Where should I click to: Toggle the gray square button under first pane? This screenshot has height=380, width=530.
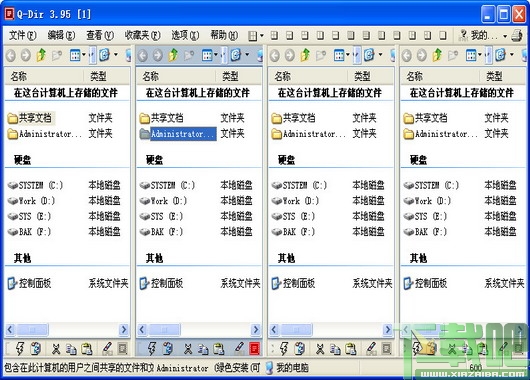click(x=123, y=348)
